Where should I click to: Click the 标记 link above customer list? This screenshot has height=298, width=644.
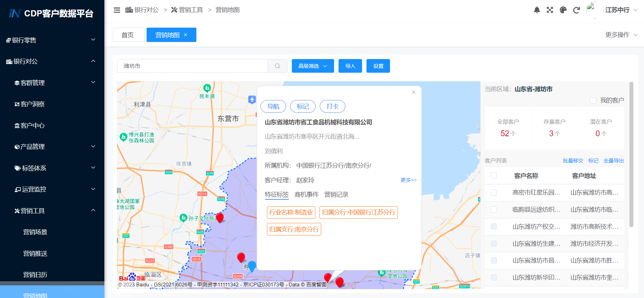click(593, 160)
